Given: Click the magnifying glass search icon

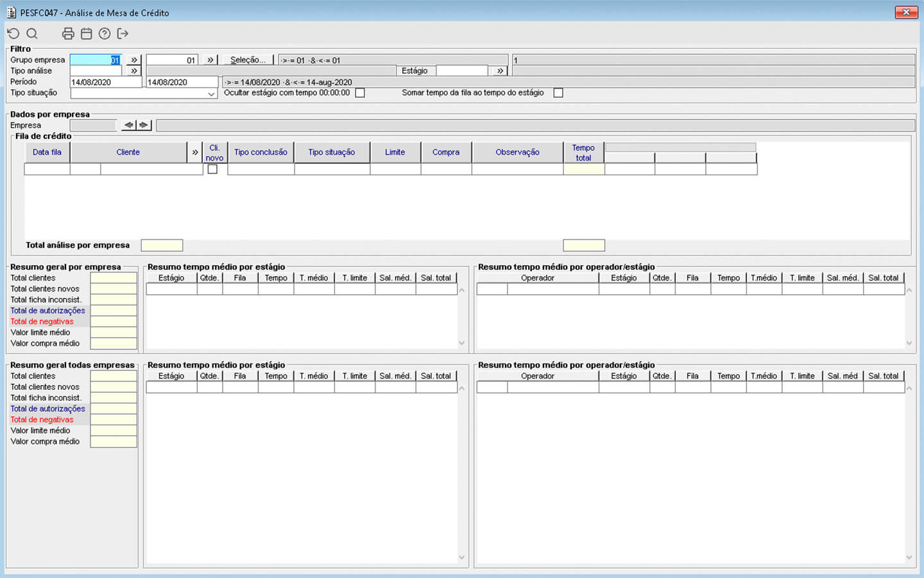Looking at the screenshot, I should (32, 33).
